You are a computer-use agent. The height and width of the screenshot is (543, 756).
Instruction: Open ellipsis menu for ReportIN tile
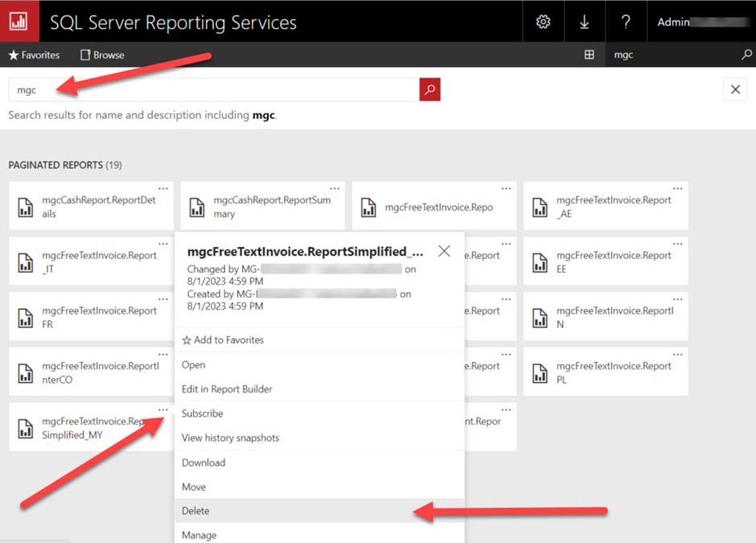click(678, 299)
